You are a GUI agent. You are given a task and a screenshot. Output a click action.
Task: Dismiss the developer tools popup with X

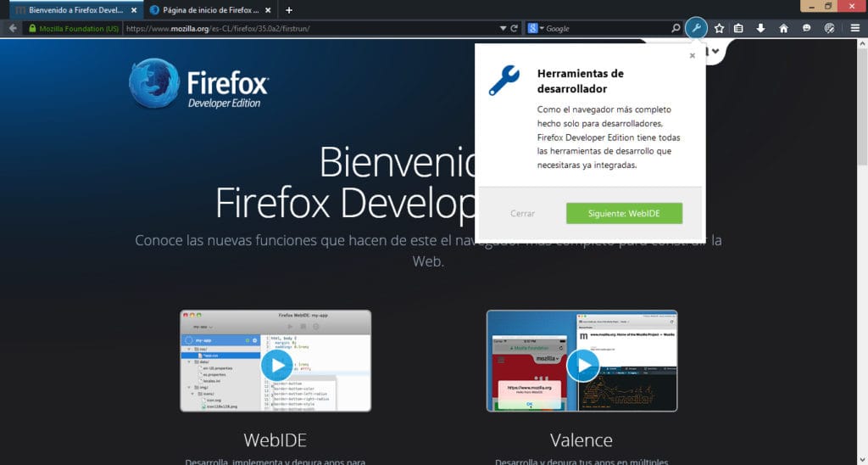[692, 56]
